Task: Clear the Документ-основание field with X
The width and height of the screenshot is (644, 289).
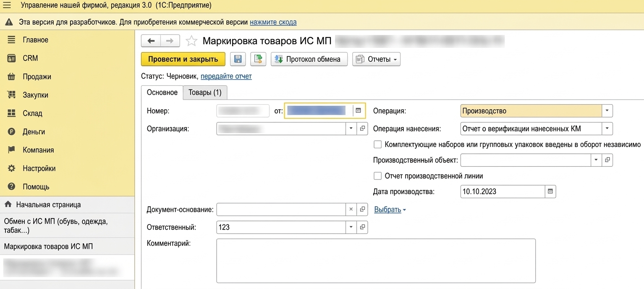Action: pos(351,209)
